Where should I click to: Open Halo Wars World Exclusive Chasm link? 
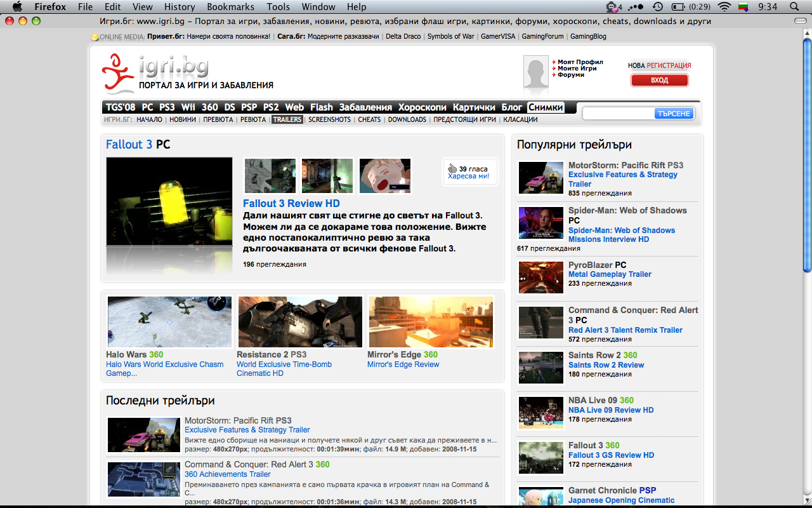click(x=165, y=369)
